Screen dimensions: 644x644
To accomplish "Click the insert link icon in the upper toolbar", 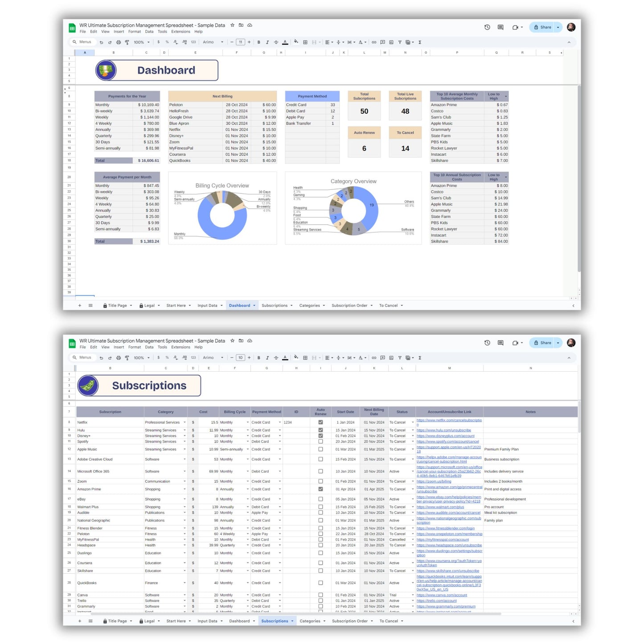I will click(374, 42).
